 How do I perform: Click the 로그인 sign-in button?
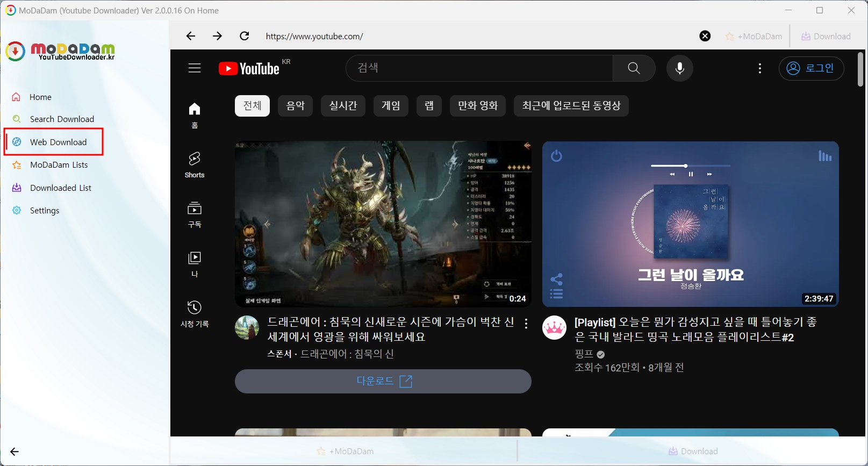pyautogui.click(x=811, y=68)
